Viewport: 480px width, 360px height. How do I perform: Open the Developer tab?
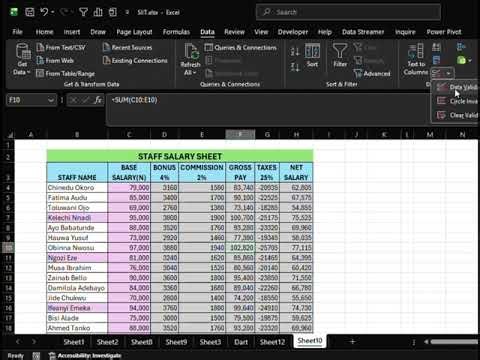click(293, 32)
